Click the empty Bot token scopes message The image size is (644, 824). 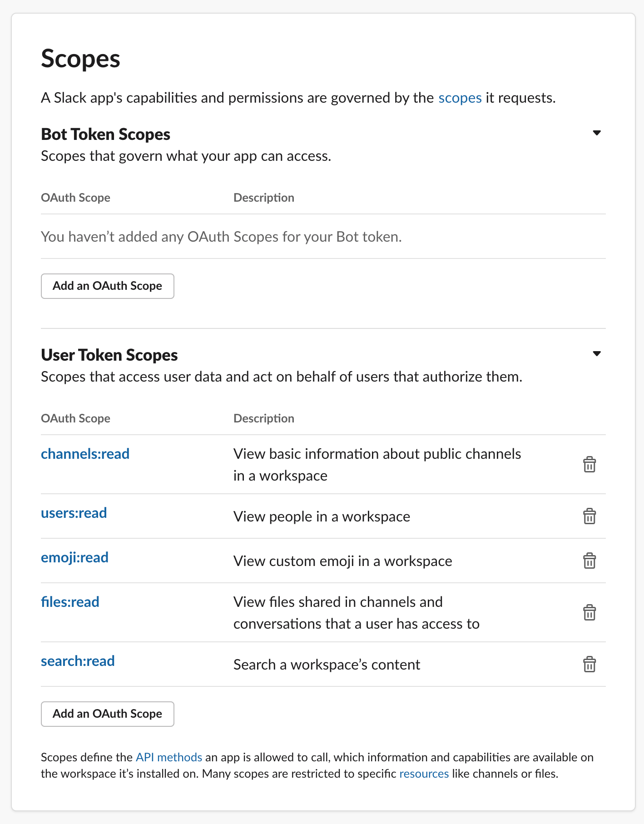[221, 237]
